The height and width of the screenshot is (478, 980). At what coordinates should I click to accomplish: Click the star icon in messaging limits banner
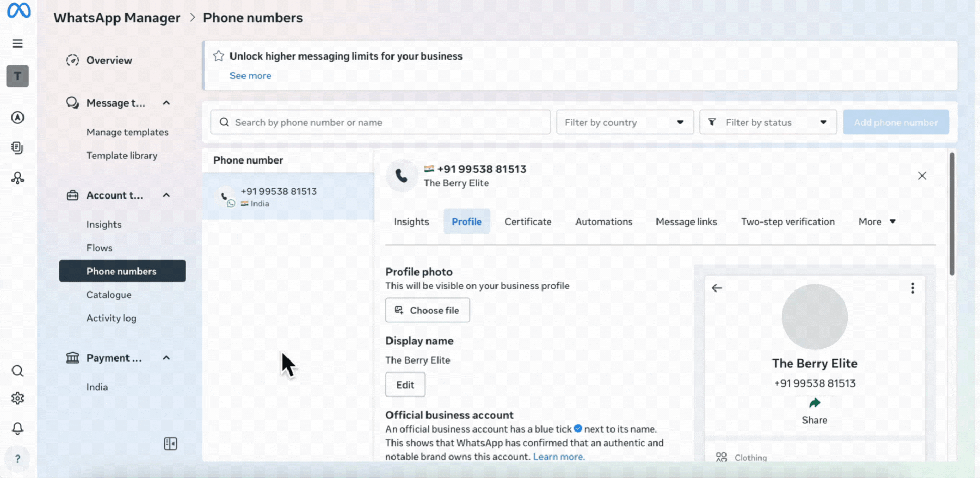218,56
